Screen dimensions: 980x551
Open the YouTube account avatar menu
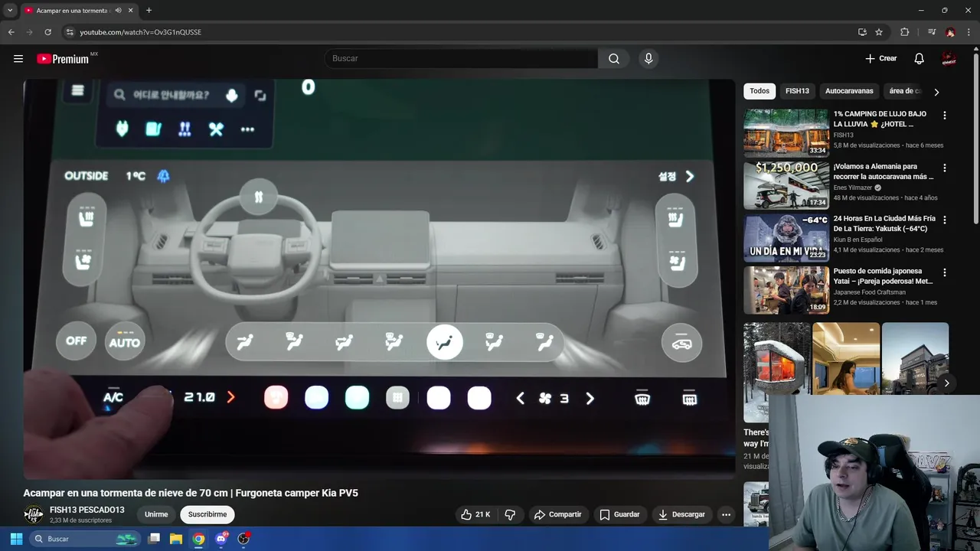tap(949, 59)
